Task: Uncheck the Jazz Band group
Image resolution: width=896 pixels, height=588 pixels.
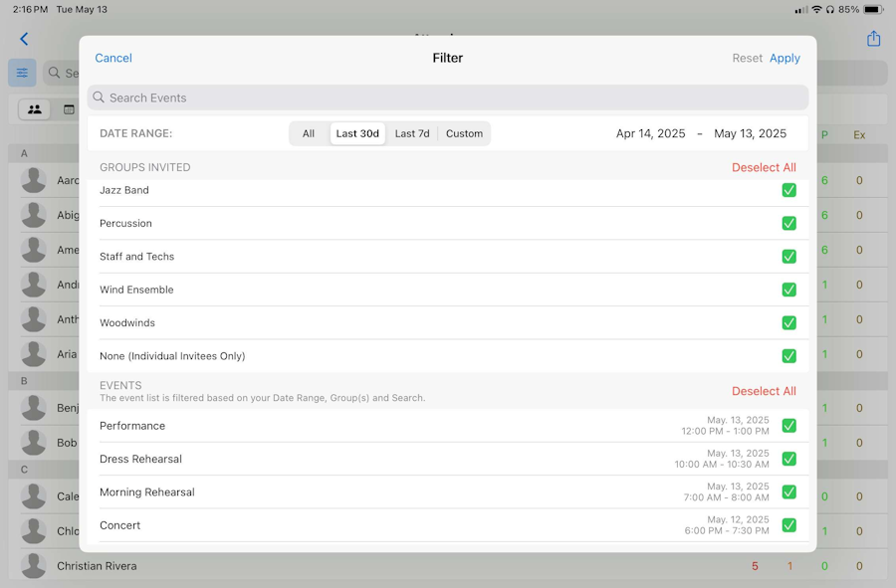Action: (x=789, y=190)
